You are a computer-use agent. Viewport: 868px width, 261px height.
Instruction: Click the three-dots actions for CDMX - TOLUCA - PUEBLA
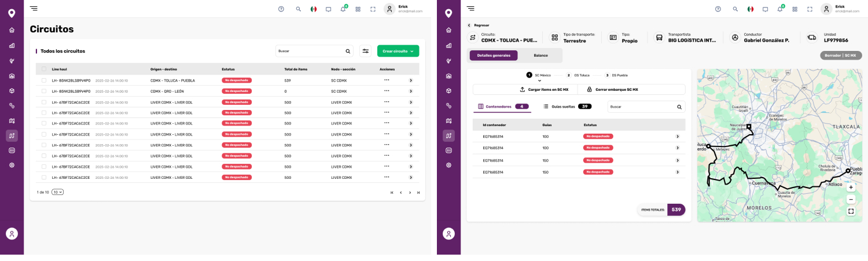coord(387,80)
